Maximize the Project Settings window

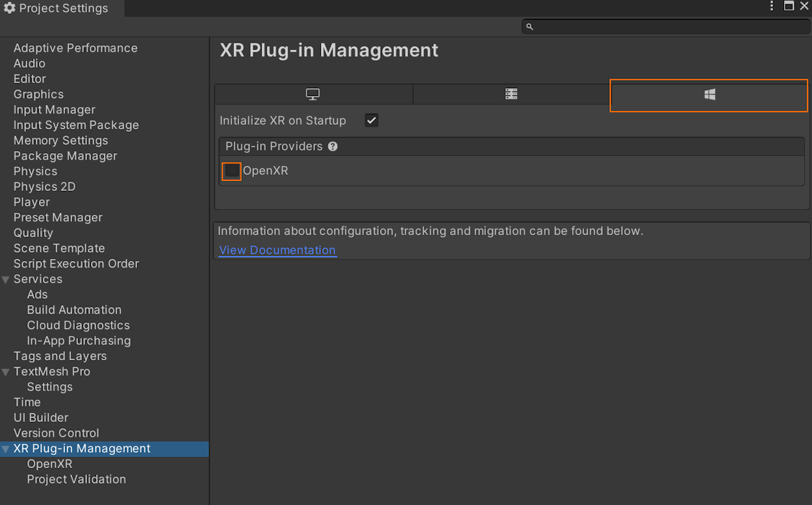[x=789, y=6]
